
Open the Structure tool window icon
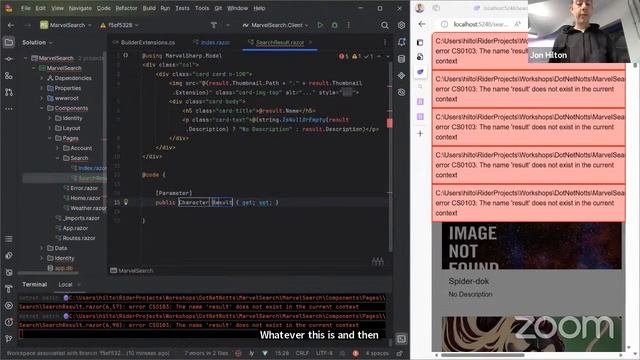coord(9,76)
